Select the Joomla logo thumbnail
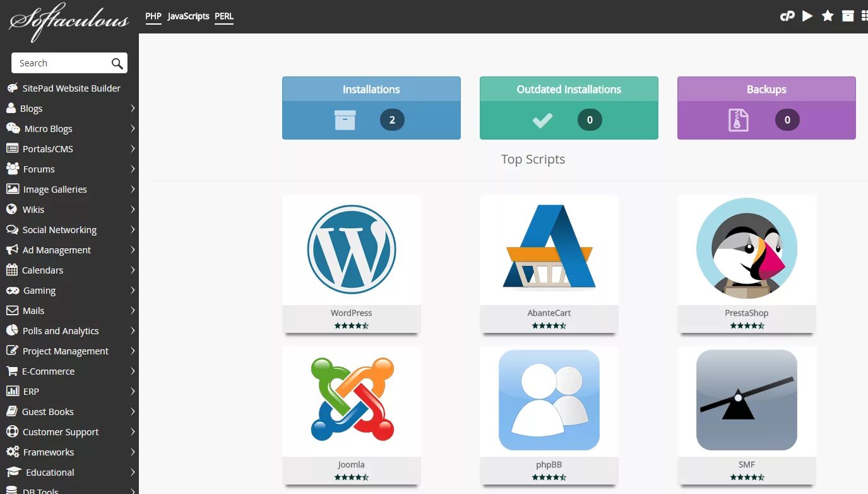The image size is (868, 494). click(x=352, y=399)
